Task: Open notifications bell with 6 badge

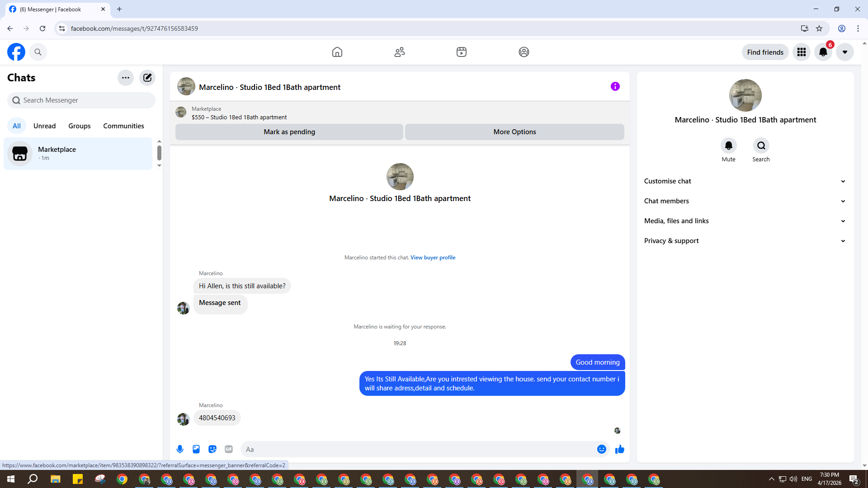Action: point(823,52)
